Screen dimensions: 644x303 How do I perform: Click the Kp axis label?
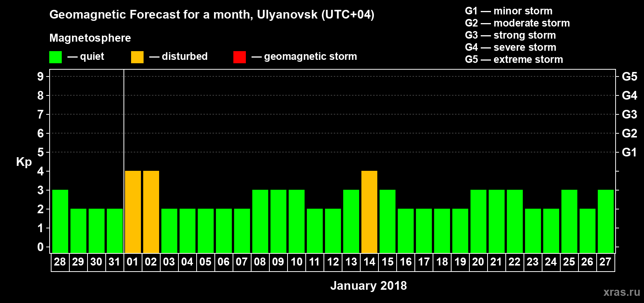(x=24, y=162)
